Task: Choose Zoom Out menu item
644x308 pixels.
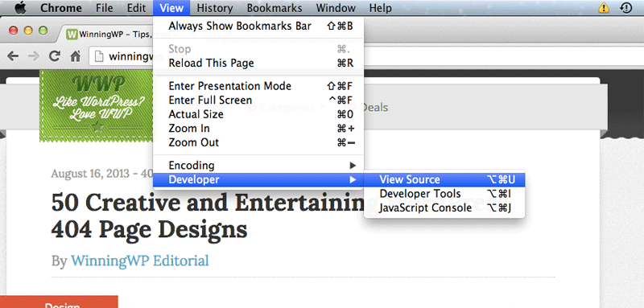Action: [x=258, y=142]
